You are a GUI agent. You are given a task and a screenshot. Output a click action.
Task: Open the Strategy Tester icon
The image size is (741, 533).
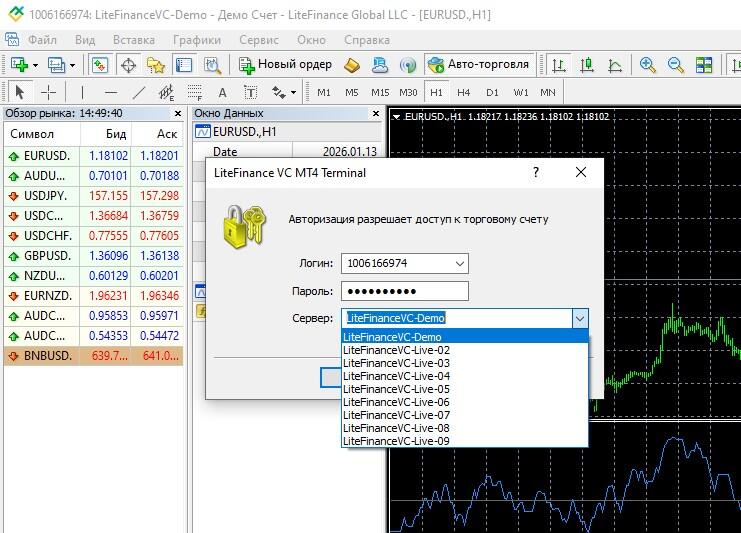[212, 65]
